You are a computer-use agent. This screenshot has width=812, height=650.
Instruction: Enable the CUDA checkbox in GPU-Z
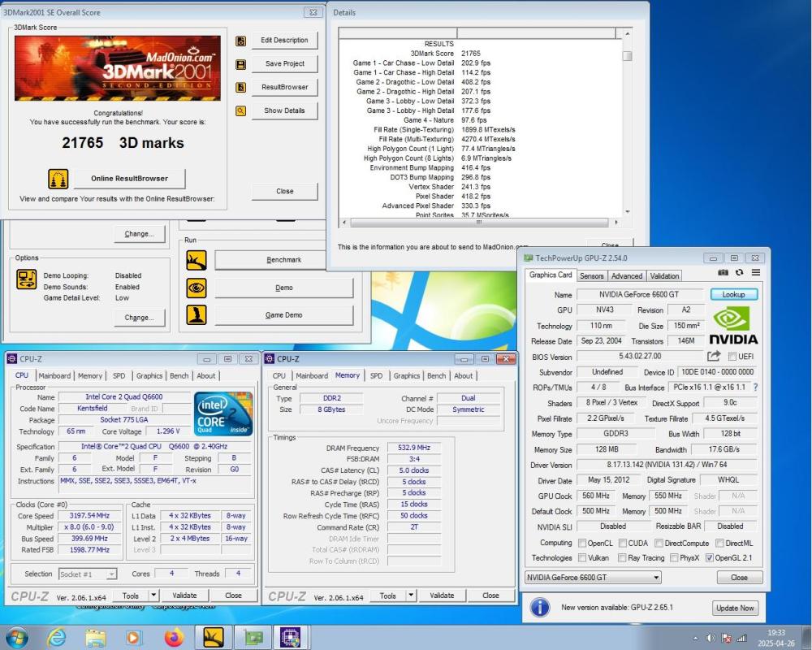[621, 543]
